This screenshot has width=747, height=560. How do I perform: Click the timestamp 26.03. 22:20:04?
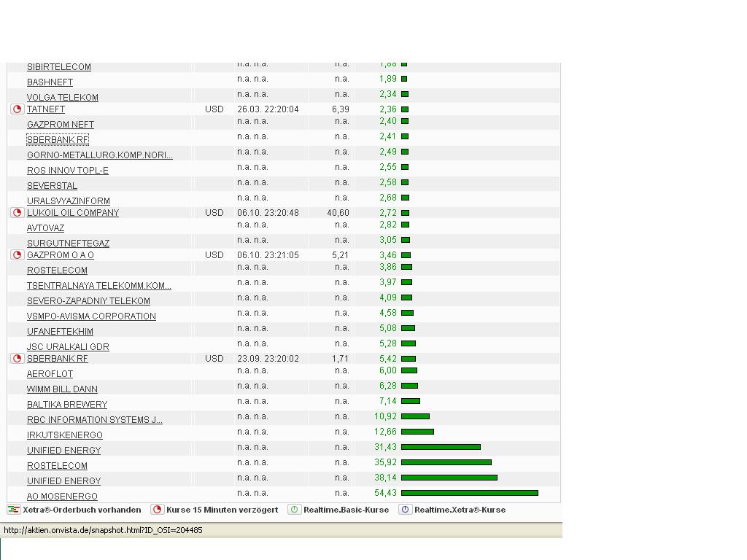tap(268, 109)
